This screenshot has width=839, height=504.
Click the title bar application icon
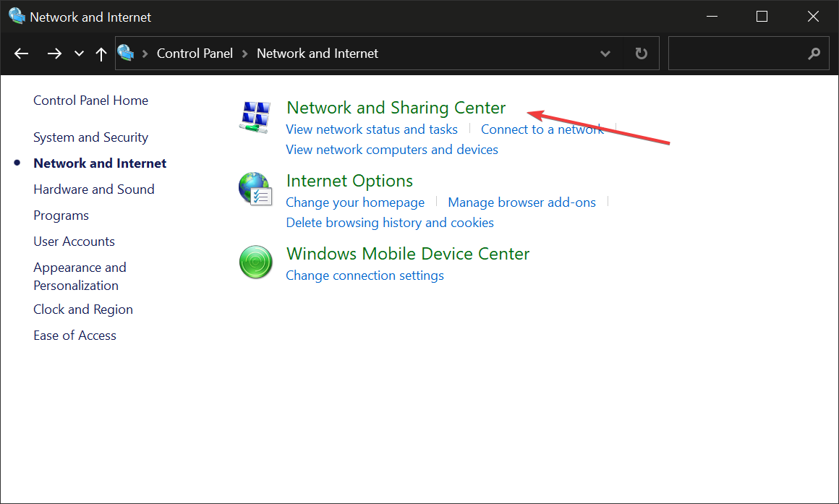point(17,16)
